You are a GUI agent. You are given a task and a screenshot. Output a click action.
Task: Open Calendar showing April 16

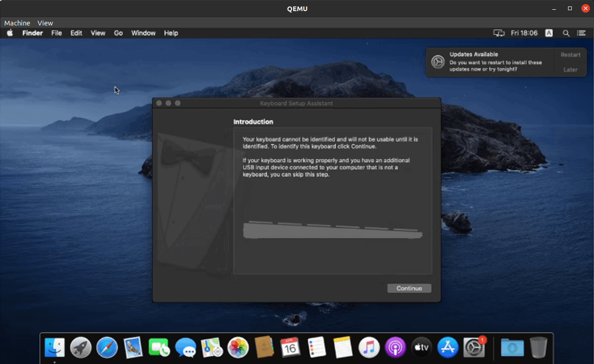[290, 347]
